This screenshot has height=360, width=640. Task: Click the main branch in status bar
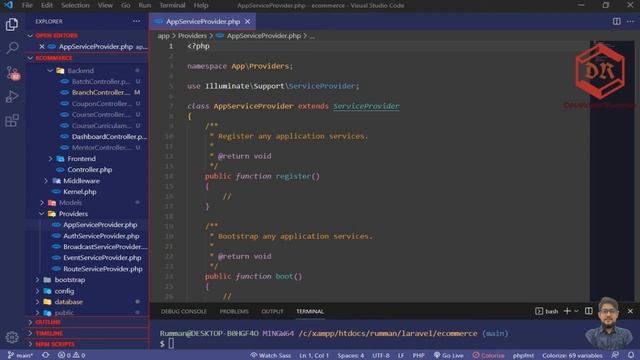pos(20,355)
